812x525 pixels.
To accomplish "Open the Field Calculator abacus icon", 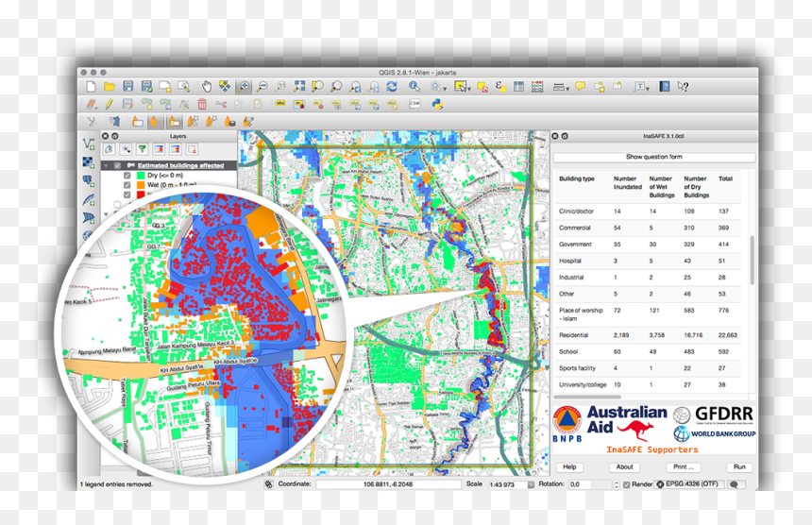I will [537, 87].
